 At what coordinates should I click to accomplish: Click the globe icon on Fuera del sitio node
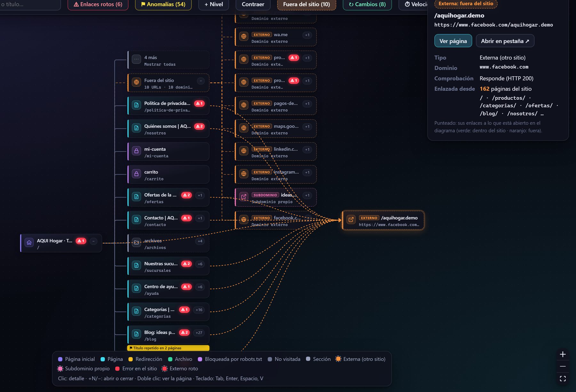[136, 82]
